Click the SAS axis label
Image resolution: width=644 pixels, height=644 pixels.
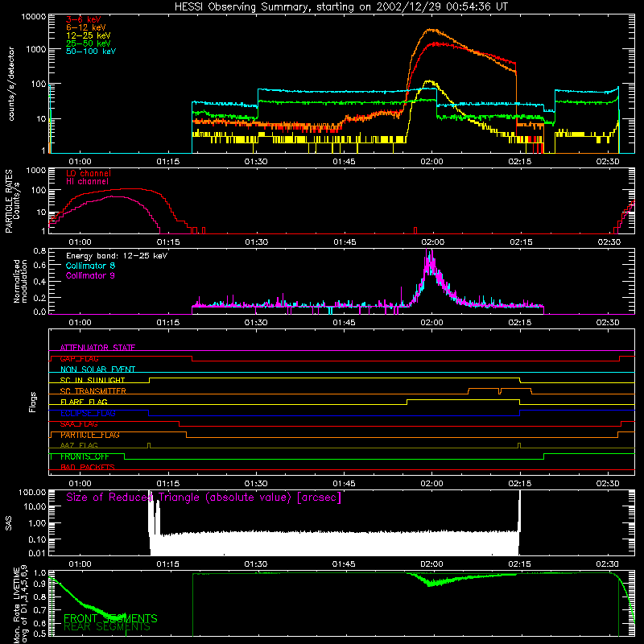[9, 523]
